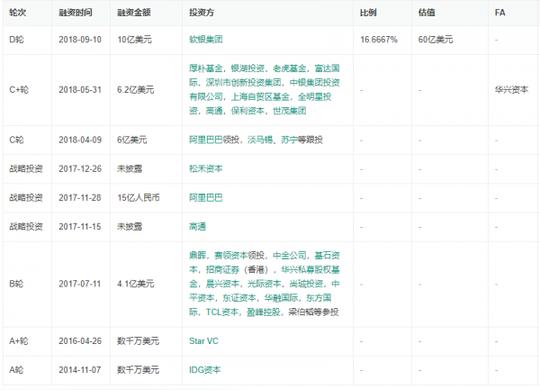Click the 投资方 column header

click(x=201, y=12)
